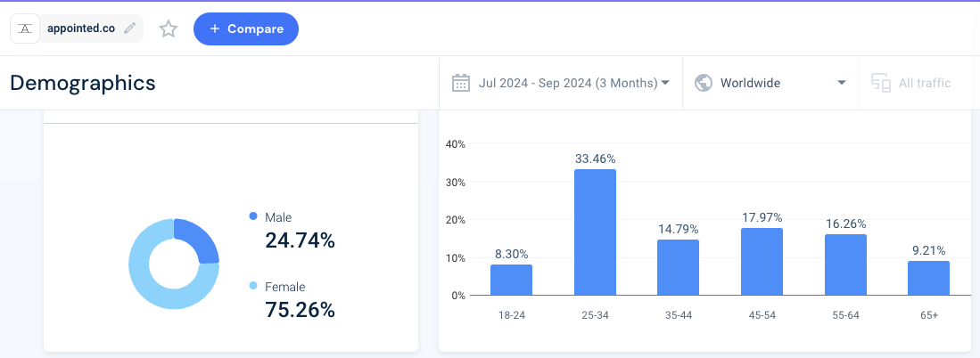This screenshot has width=980, height=358.
Task: Click the 55-64 age bar
Action: (x=845, y=264)
